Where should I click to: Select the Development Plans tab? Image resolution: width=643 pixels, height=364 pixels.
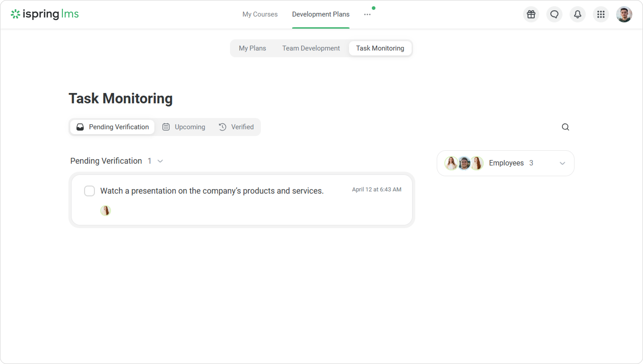click(321, 14)
